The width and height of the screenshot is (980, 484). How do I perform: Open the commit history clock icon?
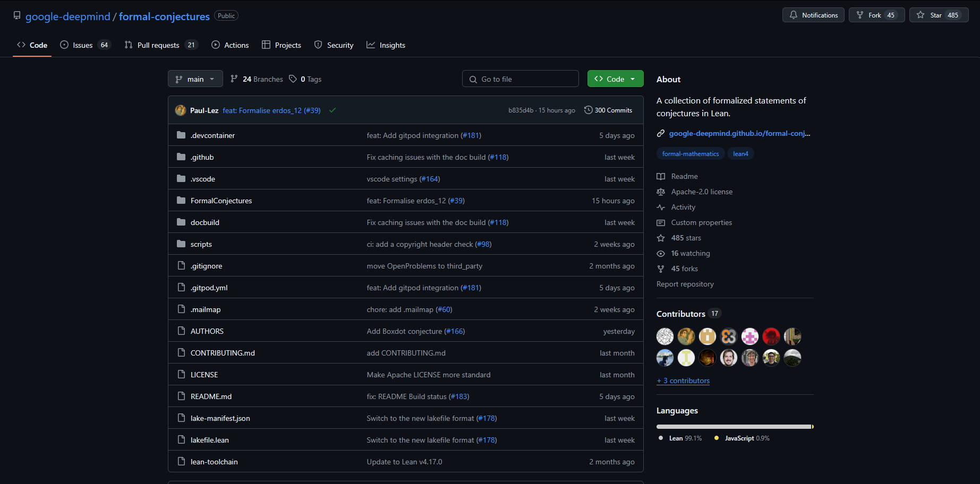tap(588, 110)
